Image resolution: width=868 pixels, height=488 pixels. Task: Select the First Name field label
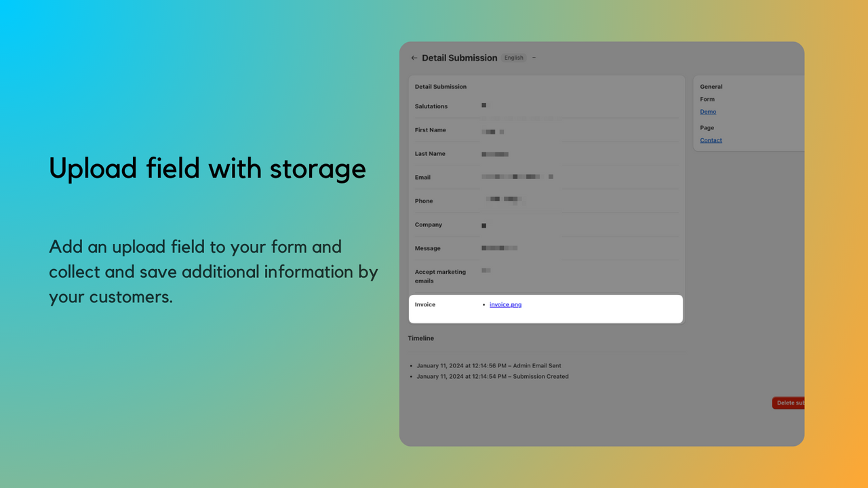click(430, 130)
